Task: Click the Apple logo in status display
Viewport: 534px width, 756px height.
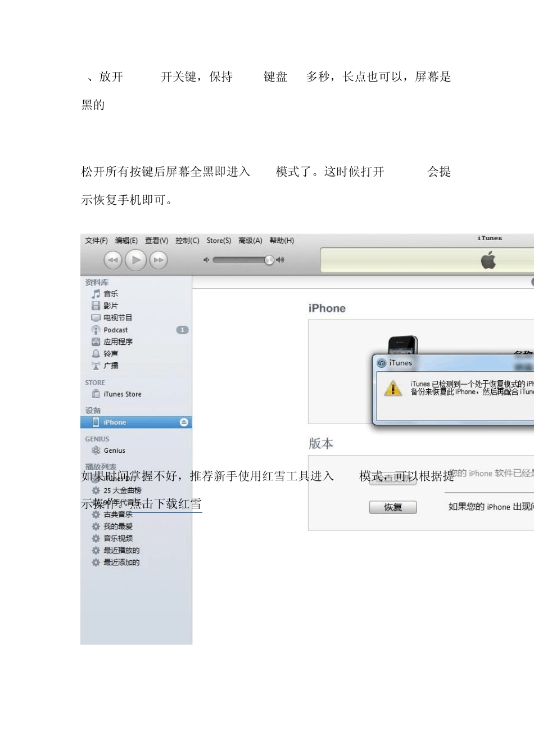Action: pyautogui.click(x=488, y=260)
